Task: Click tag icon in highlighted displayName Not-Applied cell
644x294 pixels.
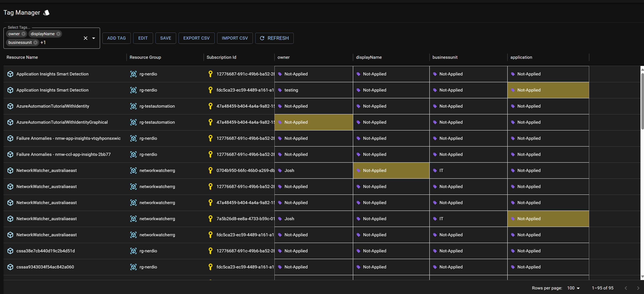Action: 359,171
